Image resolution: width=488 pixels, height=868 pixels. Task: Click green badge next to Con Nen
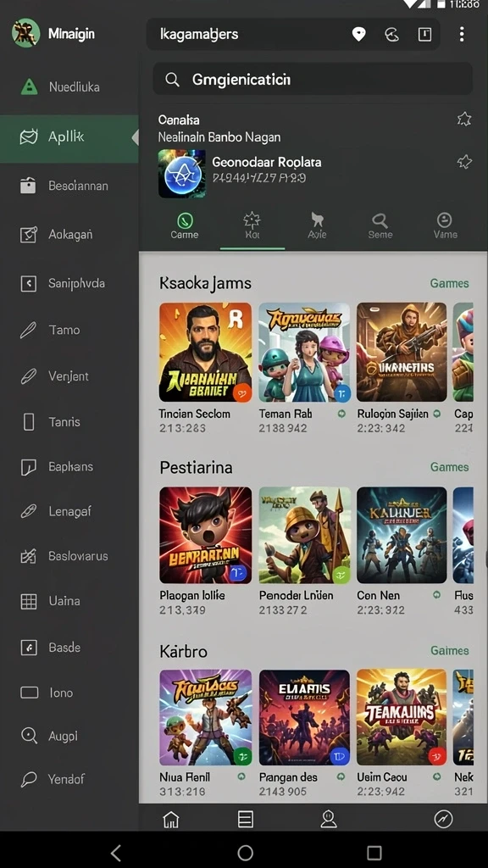coord(437,594)
